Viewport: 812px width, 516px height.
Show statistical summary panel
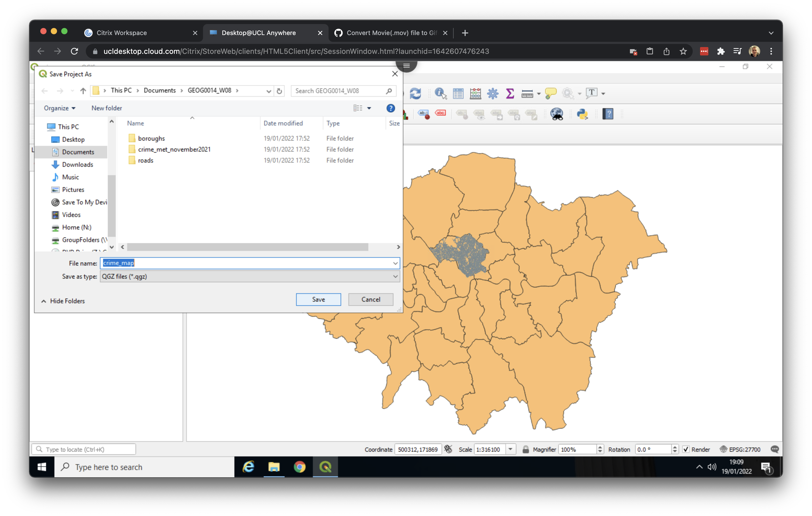coord(510,94)
